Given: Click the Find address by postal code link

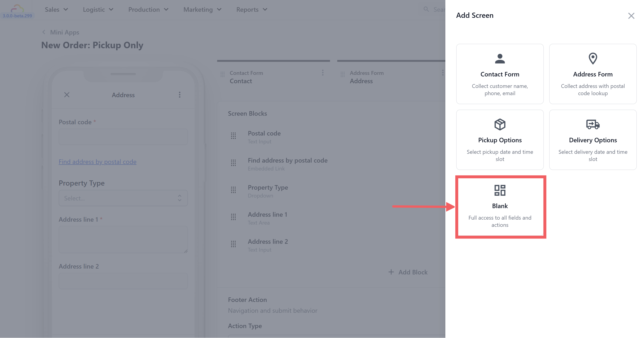Looking at the screenshot, I should coord(98,162).
